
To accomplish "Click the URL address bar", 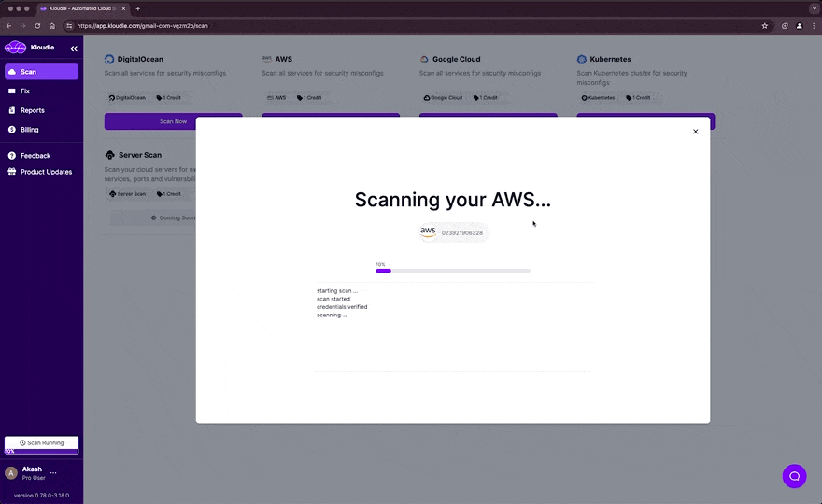I will pos(417,26).
